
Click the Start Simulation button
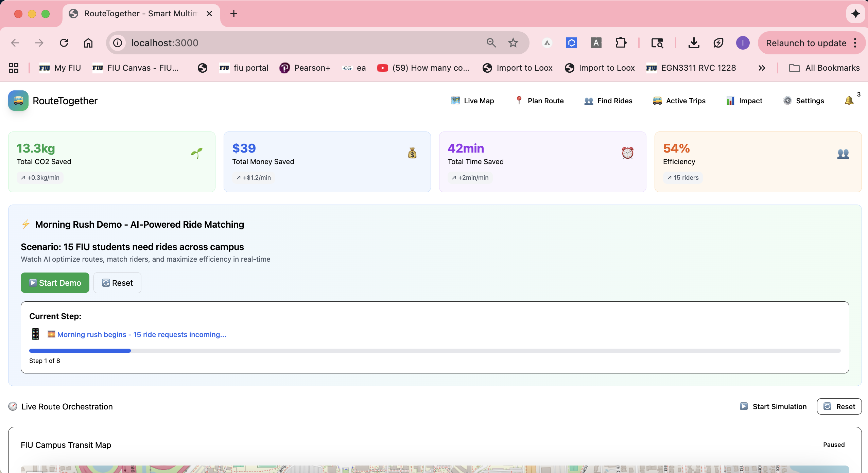click(773, 406)
